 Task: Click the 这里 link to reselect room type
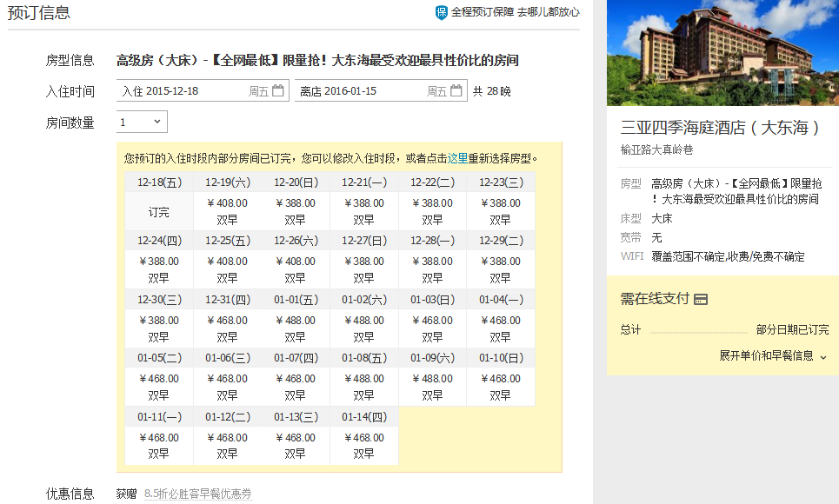pyautogui.click(x=457, y=158)
